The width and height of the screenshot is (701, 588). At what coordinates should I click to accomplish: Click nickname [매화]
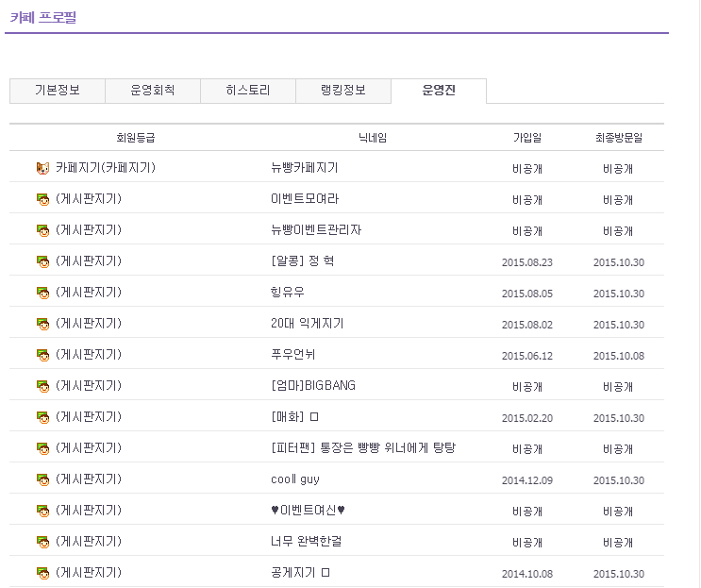pyautogui.click(x=294, y=417)
